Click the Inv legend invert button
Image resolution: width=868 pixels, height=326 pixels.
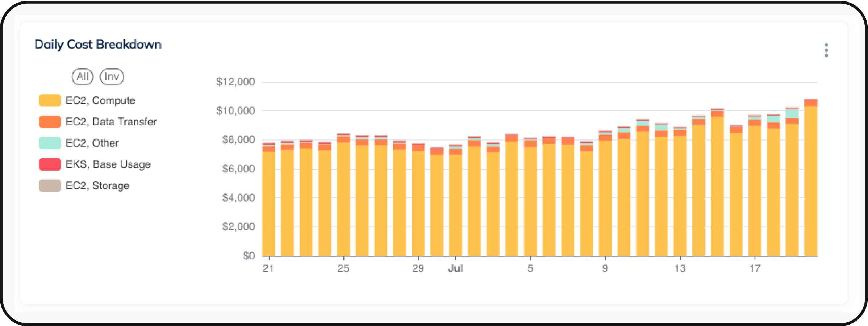112,77
